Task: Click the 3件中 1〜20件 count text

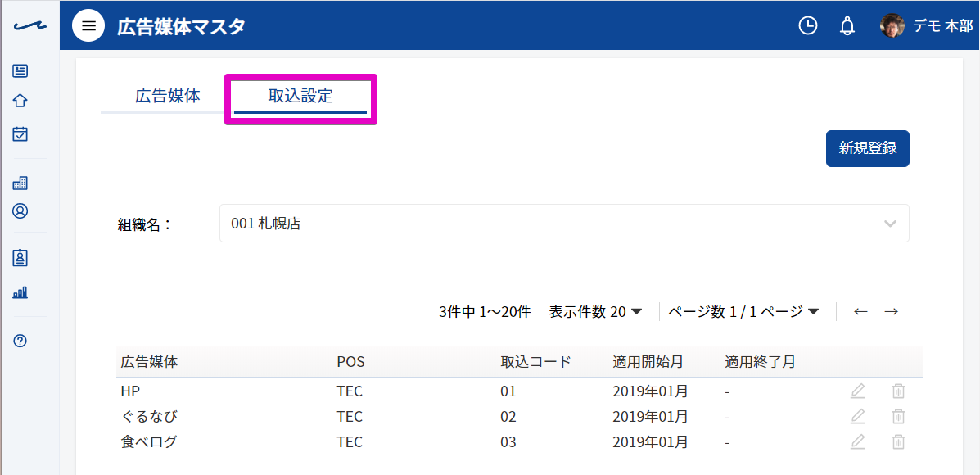Action: pos(485,311)
